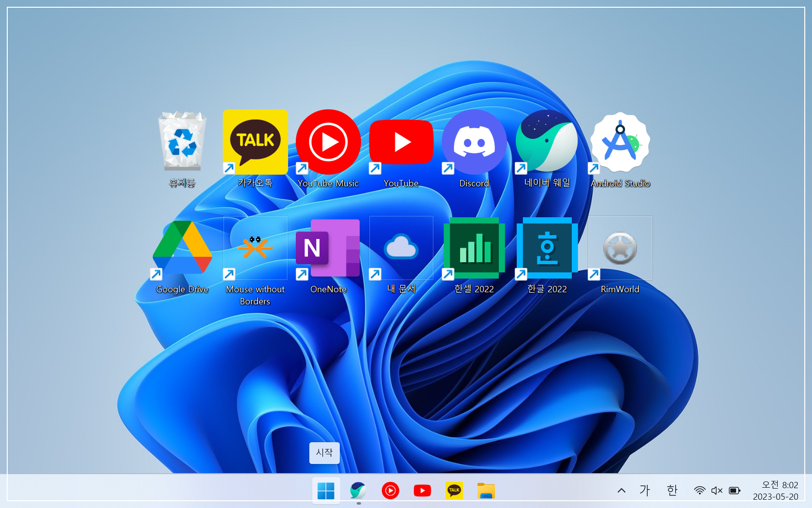
Task: Open KakaoTalk from the taskbar
Action: 454,491
